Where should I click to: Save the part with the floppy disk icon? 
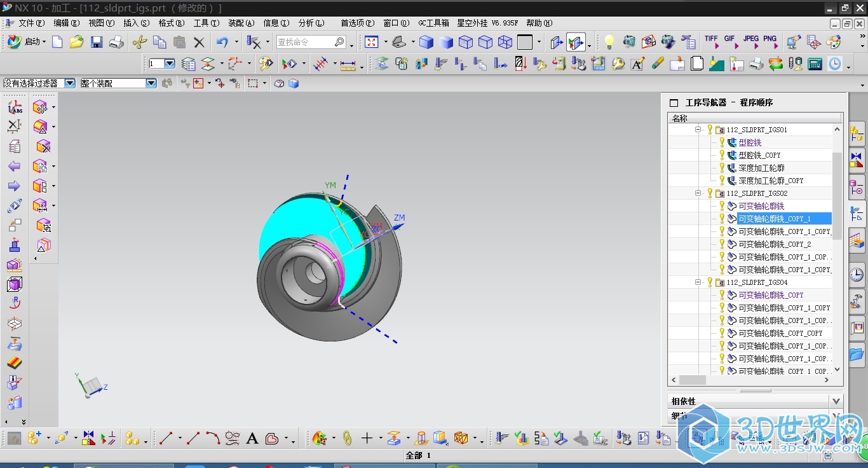click(x=97, y=42)
